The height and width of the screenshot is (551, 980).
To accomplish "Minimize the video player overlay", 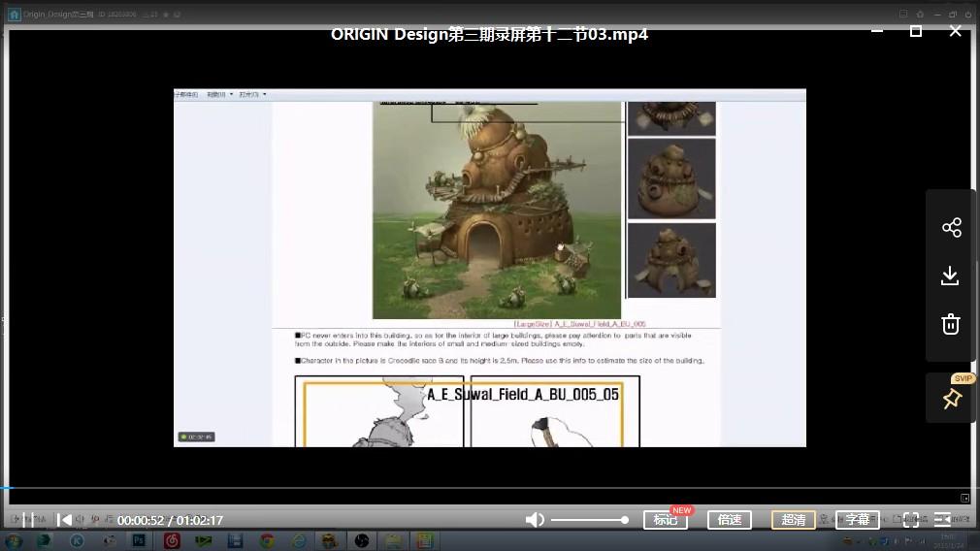I will [x=877, y=31].
